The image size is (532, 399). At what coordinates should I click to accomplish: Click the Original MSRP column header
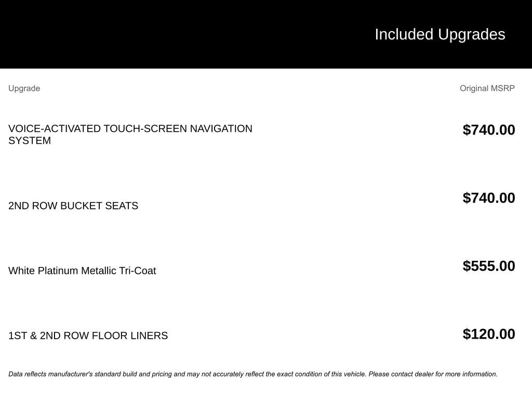click(x=487, y=88)
